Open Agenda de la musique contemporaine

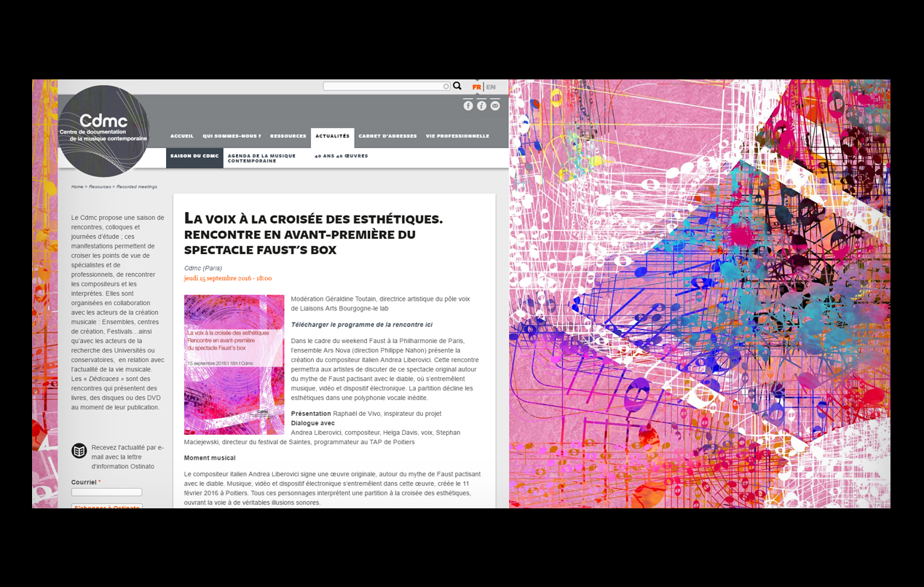[x=261, y=158]
